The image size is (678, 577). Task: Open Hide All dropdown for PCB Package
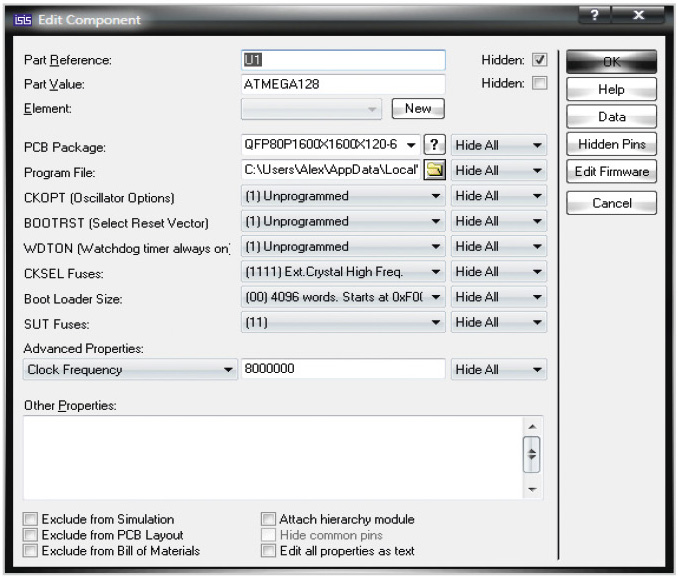499,145
